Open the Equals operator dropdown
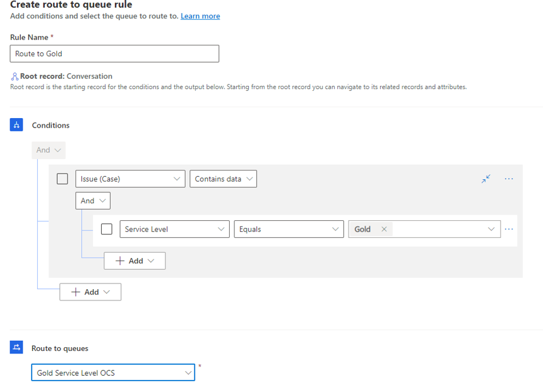Image resolution: width=543 pixels, height=392 pixels. pos(289,229)
